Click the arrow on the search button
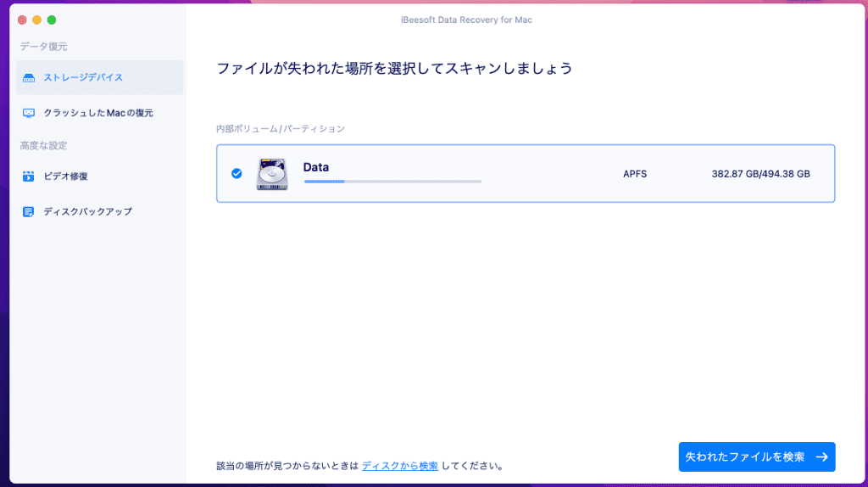Viewport: 868px width, 487px height. (x=822, y=457)
